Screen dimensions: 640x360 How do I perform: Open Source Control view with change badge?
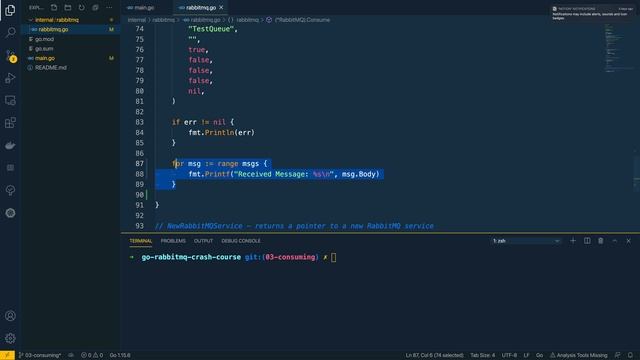(10, 56)
